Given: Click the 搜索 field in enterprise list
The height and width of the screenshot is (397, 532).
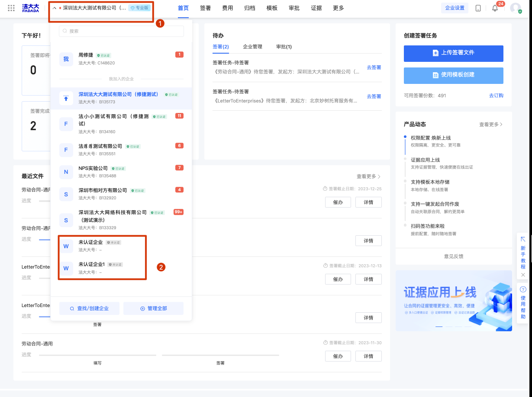Looking at the screenshot, I should click(x=122, y=31).
